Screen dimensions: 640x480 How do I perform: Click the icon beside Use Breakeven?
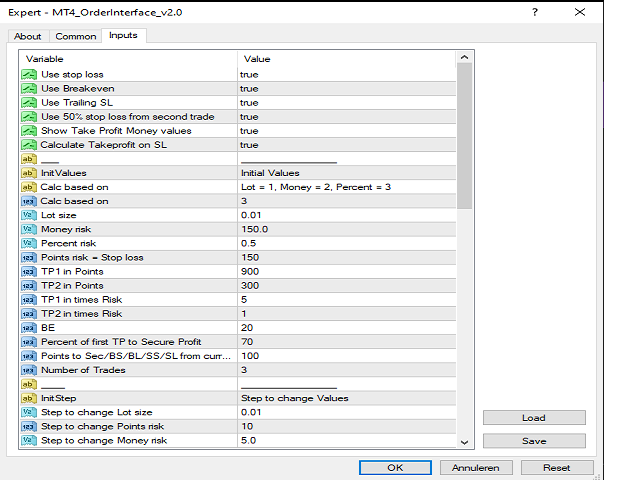pyautogui.click(x=29, y=89)
